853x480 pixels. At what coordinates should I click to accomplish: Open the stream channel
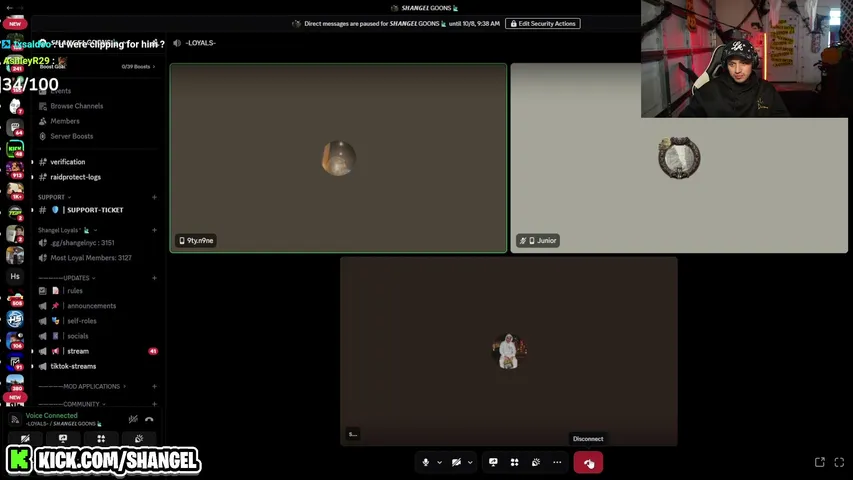coord(78,351)
